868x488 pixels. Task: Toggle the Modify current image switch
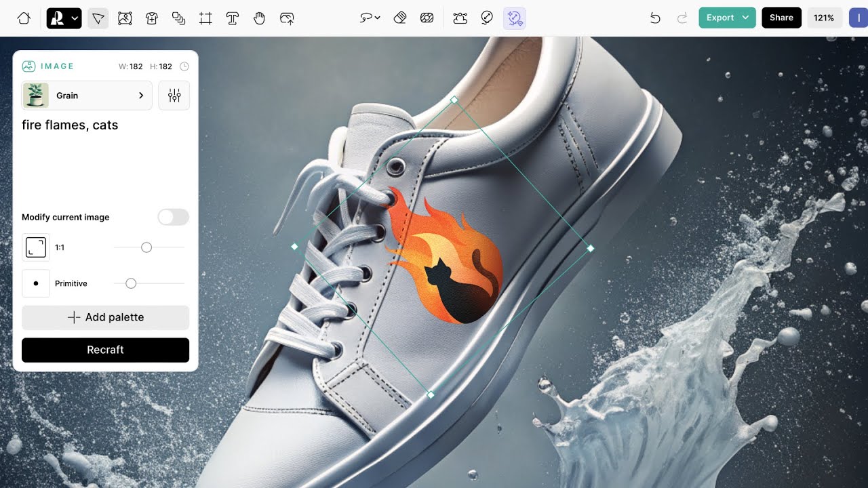click(x=173, y=217)
